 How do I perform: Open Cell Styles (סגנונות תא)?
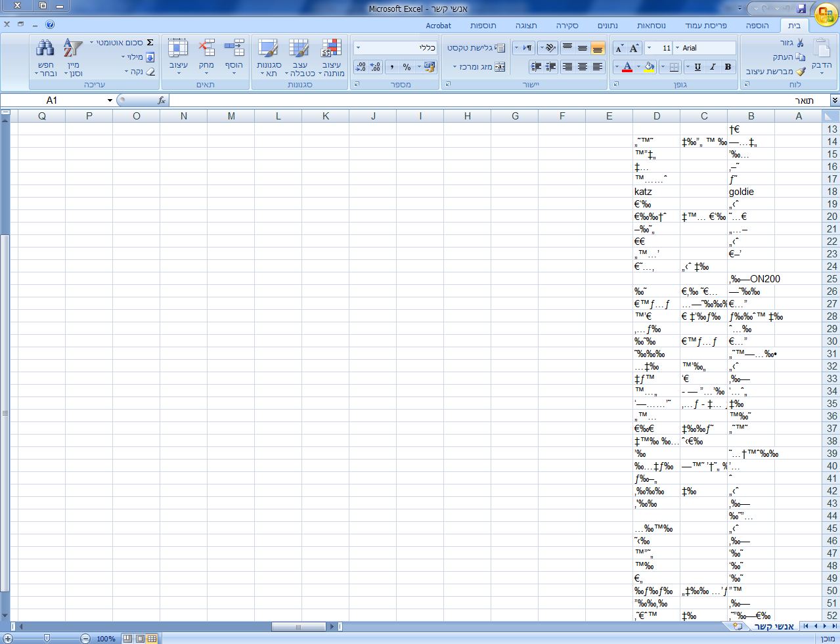(269, 58)
